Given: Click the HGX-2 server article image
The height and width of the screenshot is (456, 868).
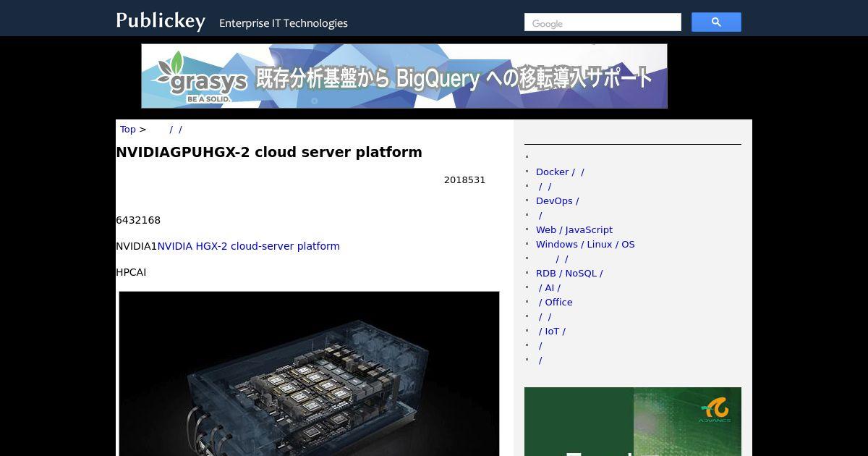Looking at the screenshot, I should (x=309, y=373).
